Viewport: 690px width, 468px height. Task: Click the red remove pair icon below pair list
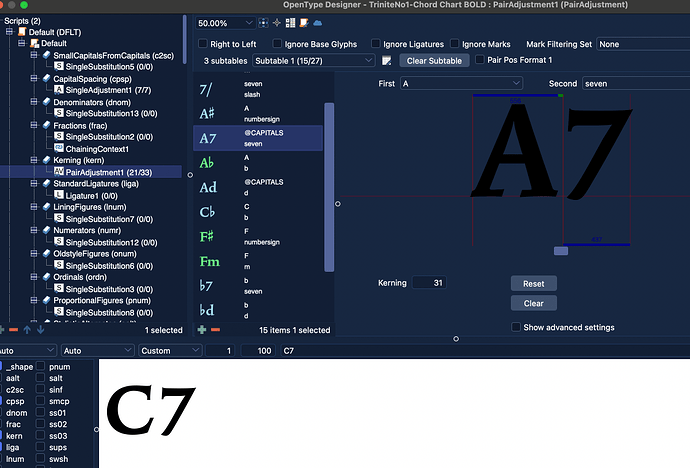[x=215, y=330]
